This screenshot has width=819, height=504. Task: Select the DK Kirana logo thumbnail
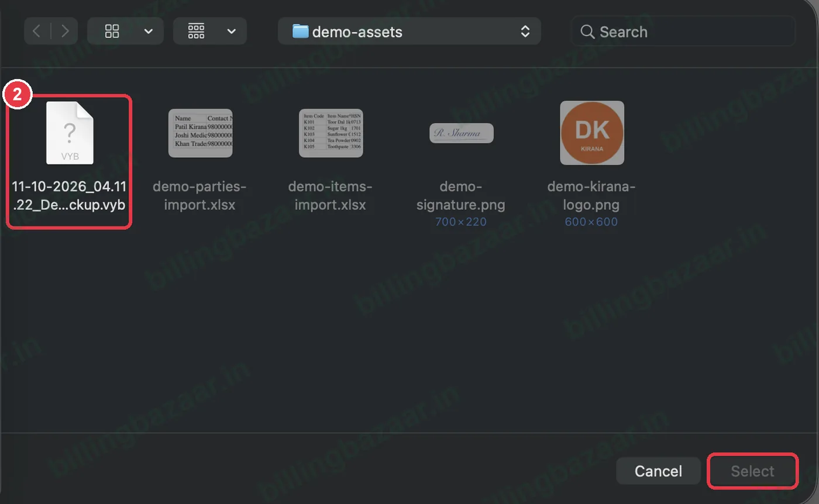592,133
